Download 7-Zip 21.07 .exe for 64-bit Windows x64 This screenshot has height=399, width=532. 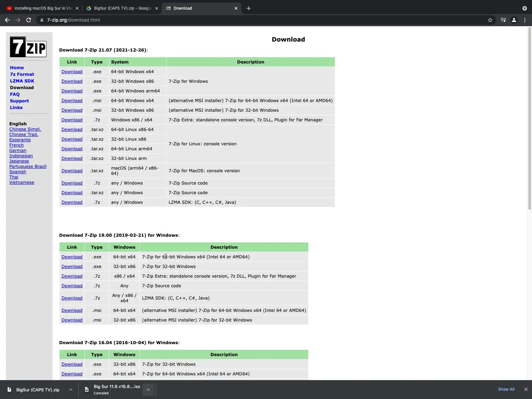pos(72,72)
